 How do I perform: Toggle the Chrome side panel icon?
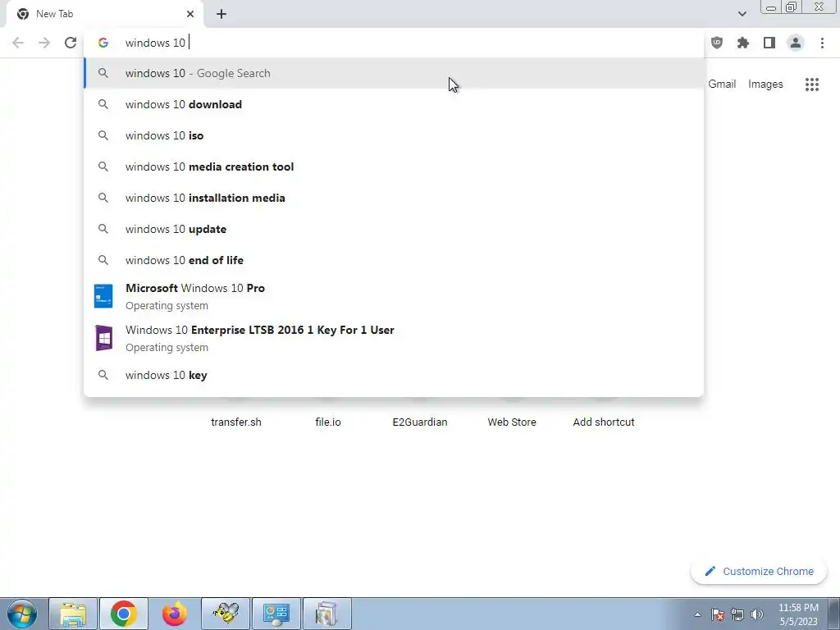click(769, 43)
